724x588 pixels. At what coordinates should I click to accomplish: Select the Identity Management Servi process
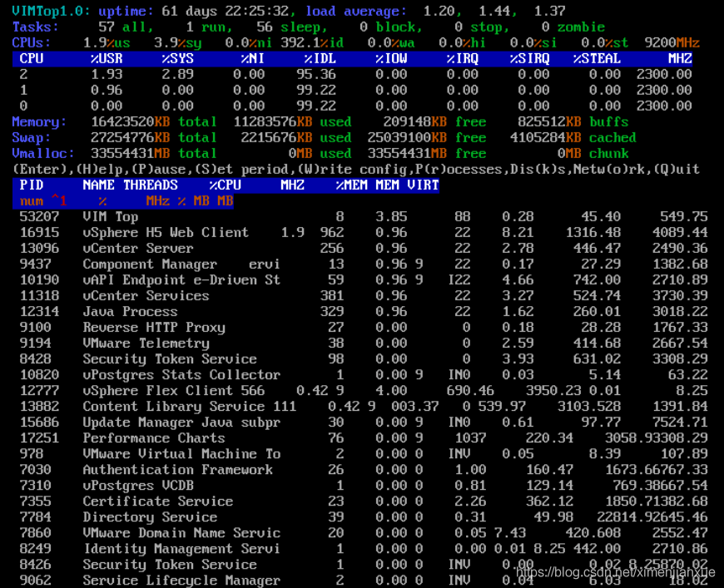pos(181,549)
